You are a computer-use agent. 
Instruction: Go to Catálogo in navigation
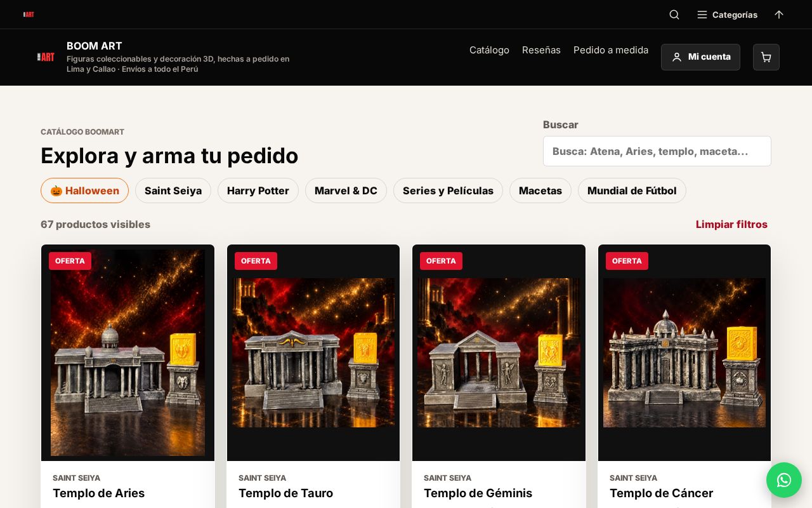pos(489,50)
